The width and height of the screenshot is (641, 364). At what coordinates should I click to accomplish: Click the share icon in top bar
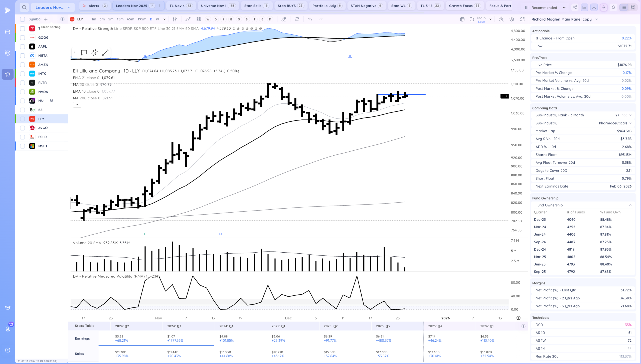(575, 8)
